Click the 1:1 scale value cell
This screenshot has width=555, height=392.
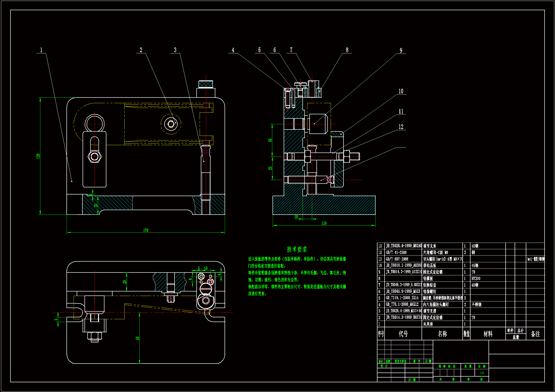(482, 373)
